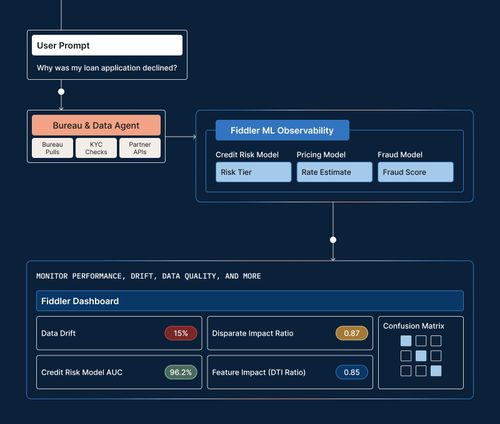Click the Bureau & Data Agent header
This screenshot has height=424, width=500.
[96, 125]
